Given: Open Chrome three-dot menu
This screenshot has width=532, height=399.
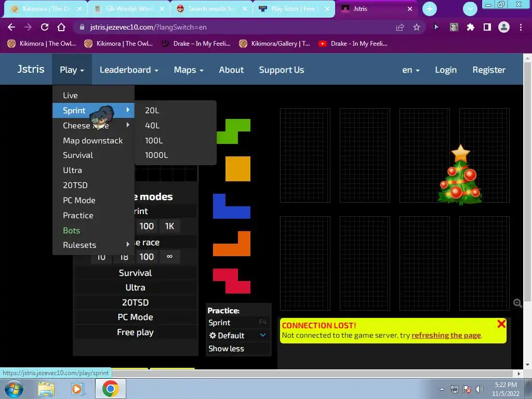Looking at the screenshot, I should coord(521,27).
